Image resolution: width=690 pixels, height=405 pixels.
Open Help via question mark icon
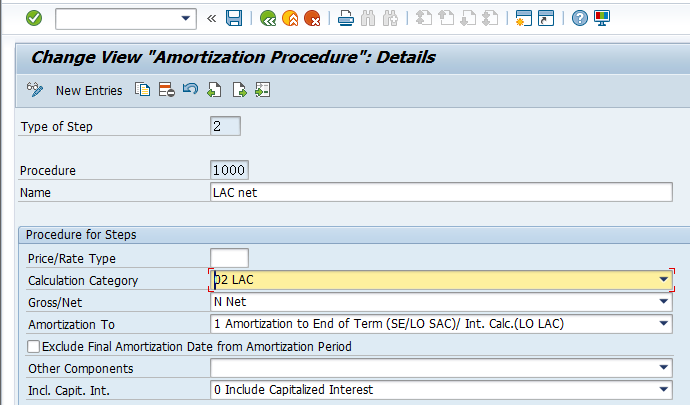click(580, 18)
